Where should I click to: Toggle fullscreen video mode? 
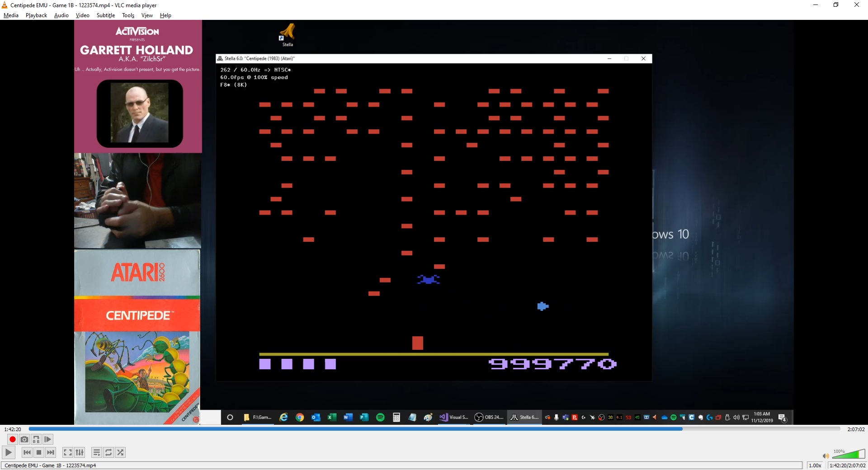point(68,452)
